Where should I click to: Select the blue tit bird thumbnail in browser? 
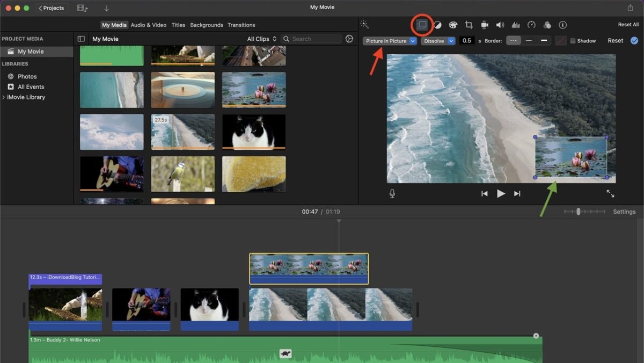pos(183,174)
